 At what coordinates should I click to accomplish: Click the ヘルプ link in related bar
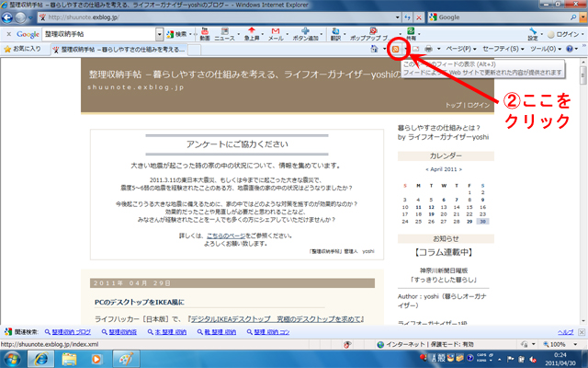pyautogui.click(x=566, y=332)
